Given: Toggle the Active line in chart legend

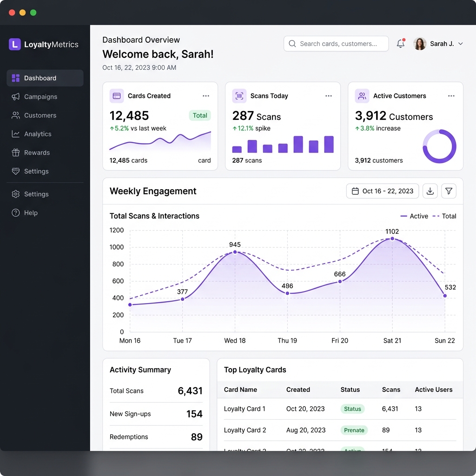Looking at the screenshot, I should [414, 216].
